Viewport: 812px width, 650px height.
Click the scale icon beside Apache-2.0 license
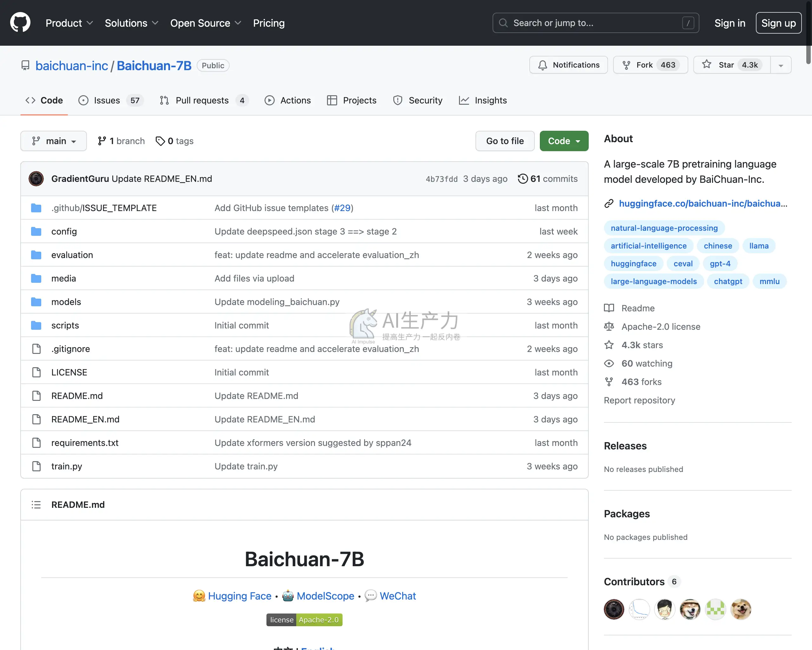[x=609, y=326]
